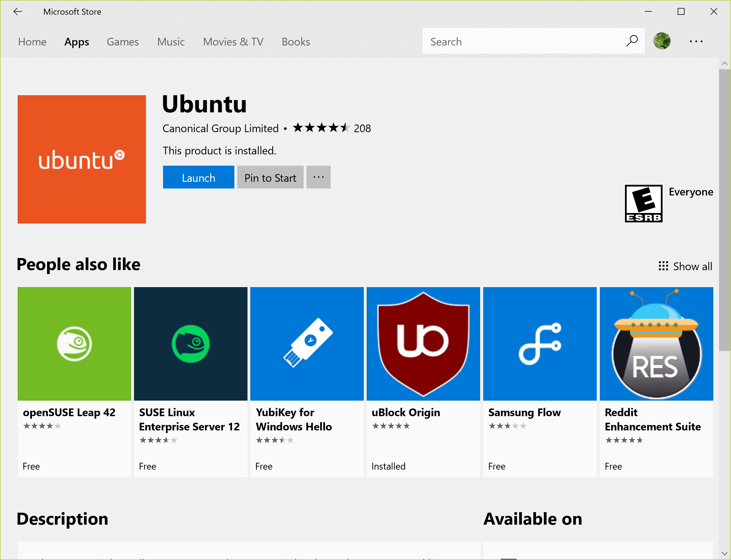Maximize the Microsoft Store window
This screenshot has height=560, width=731.
point(681,12)
